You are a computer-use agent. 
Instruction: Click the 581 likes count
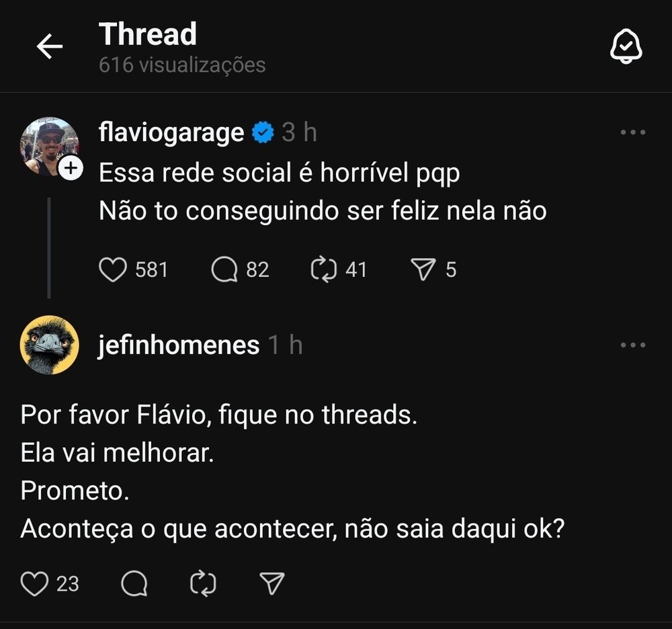coord(151,269)
